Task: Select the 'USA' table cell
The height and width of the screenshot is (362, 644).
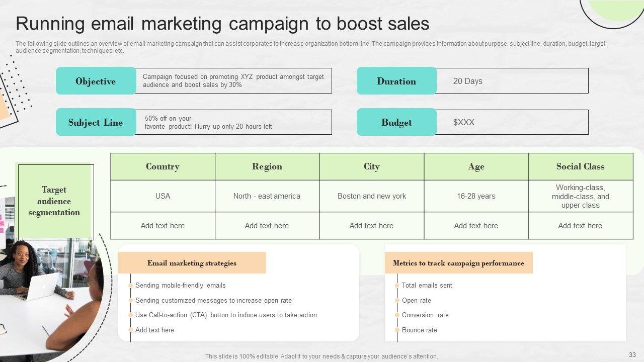Action: 163,196
